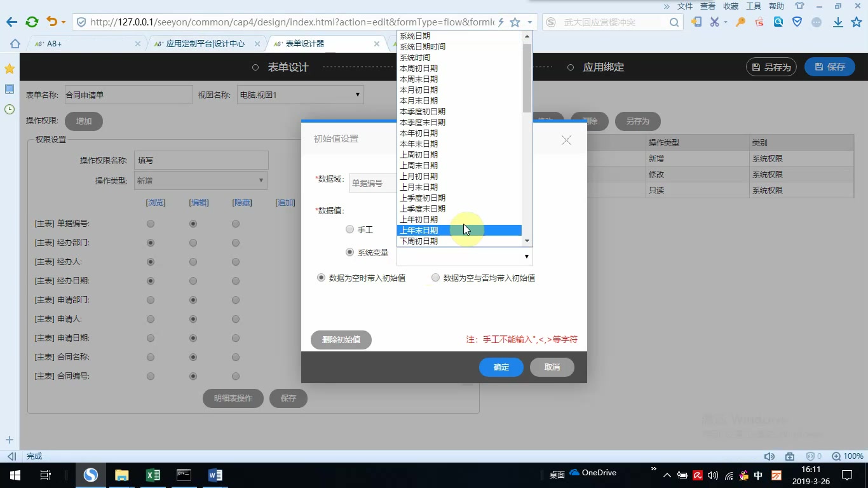868x488 pixels.
Task: Open favorites star at the toolbar's right end
Action: click(x=856, y=22)
